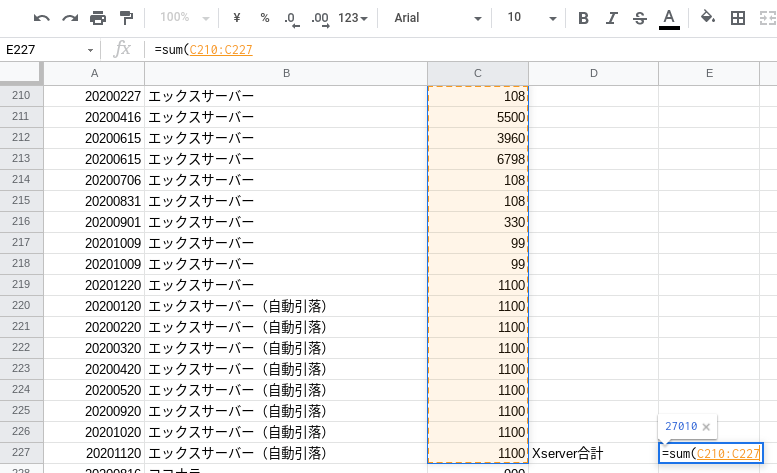777x473 pixels.
Task: Click the Redo arrow icon
Action: tap(70, 18)
